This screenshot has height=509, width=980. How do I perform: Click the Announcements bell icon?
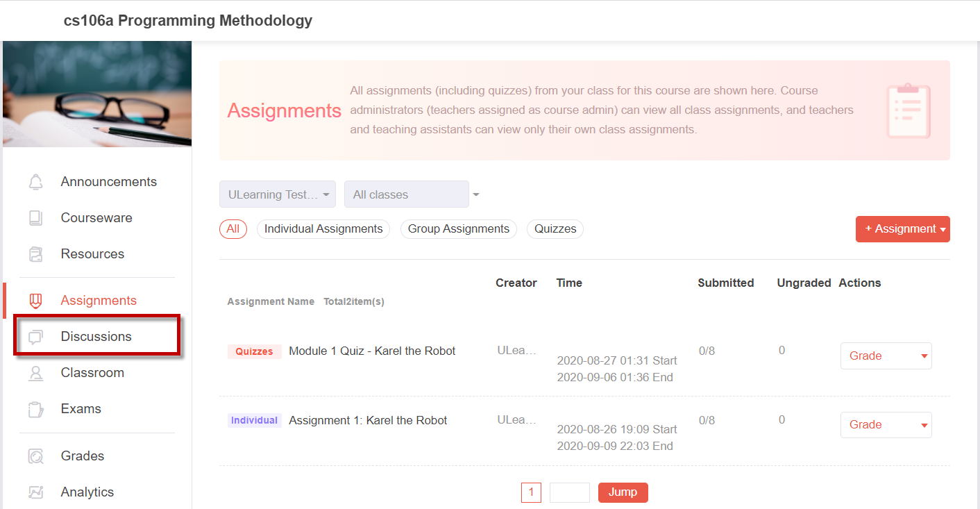point(35,182)
